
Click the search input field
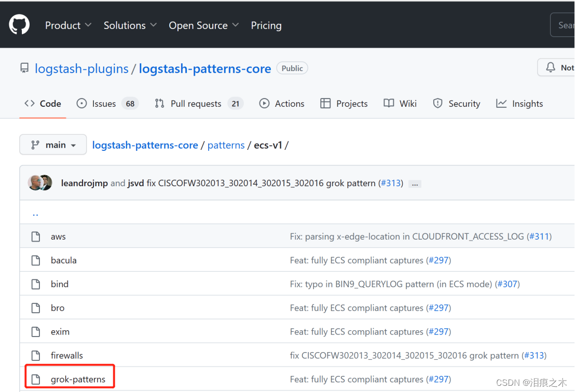tap(567, 24)
